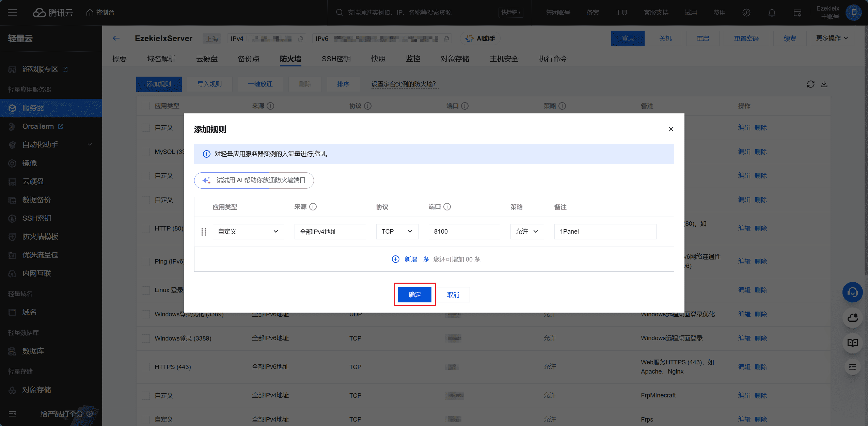Open the hamburger menu at top left
Viewport: 868px width, 426px height.
(x=13, y=13)
